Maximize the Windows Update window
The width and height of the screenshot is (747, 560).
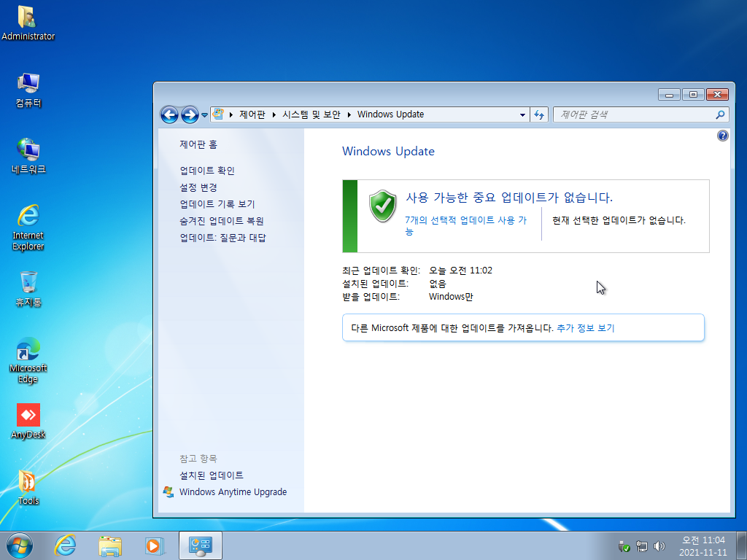tap(693, 94)
